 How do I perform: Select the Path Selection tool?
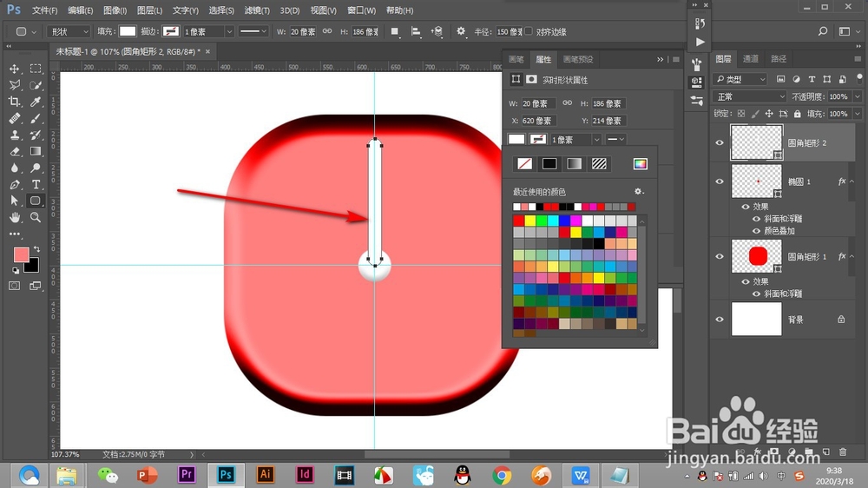(15, 201)
